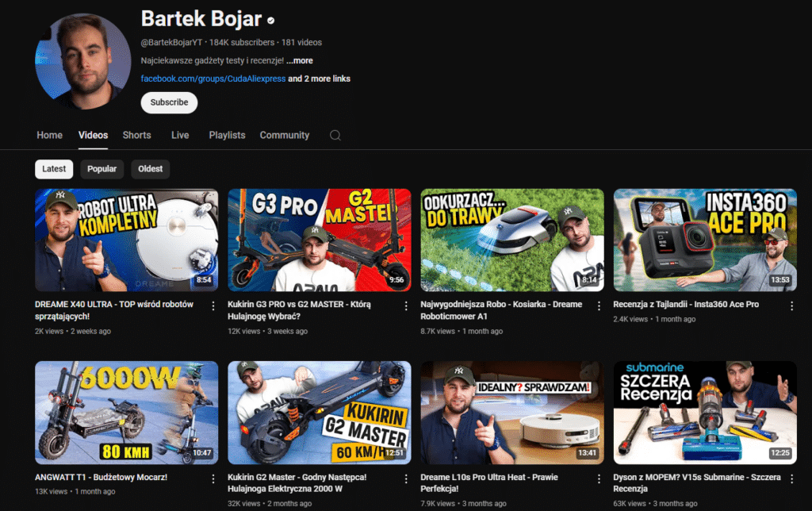Screen dimensions: 812x511
Task: Open the facebook.com/groups/CudaAliexpress link
Action: (x=213, y=79)
